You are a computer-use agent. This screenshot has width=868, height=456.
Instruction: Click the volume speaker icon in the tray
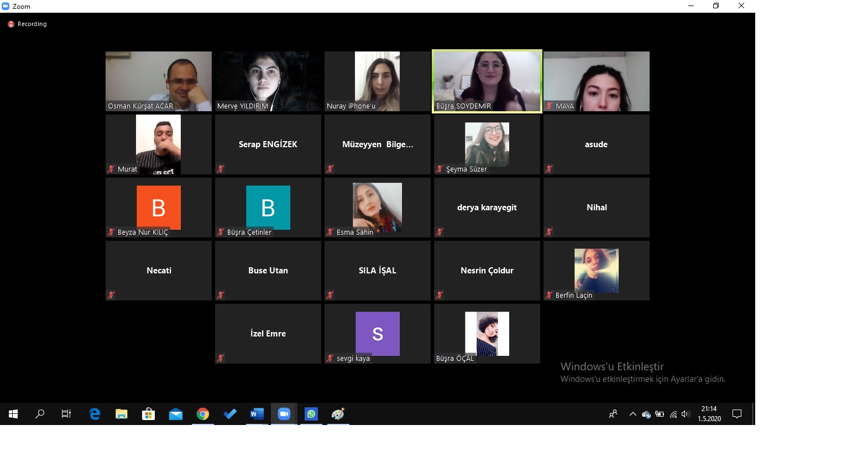(x=686, y=414)
